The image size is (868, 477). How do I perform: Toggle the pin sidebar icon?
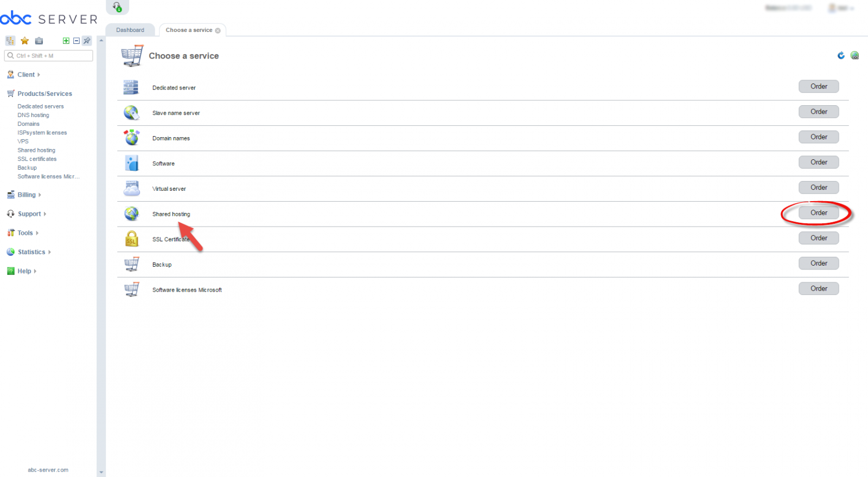click(87, 41)
